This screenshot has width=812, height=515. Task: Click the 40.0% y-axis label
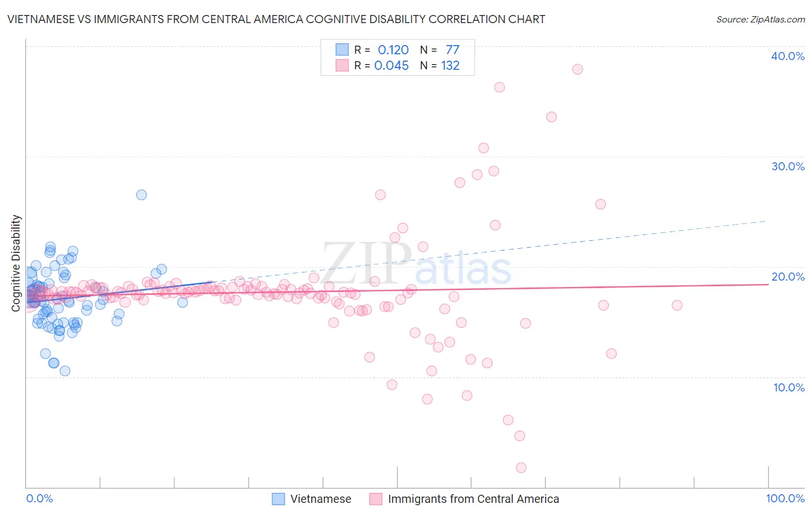788,56
